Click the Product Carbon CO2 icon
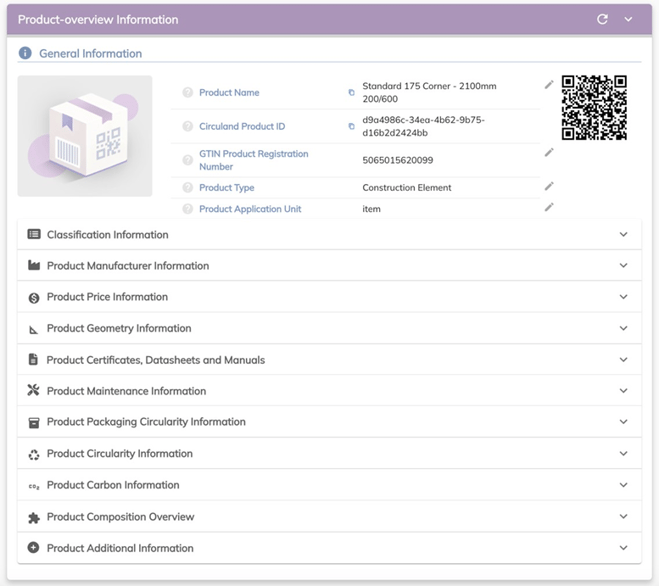 pyautogui.click(x=34, y=486)
